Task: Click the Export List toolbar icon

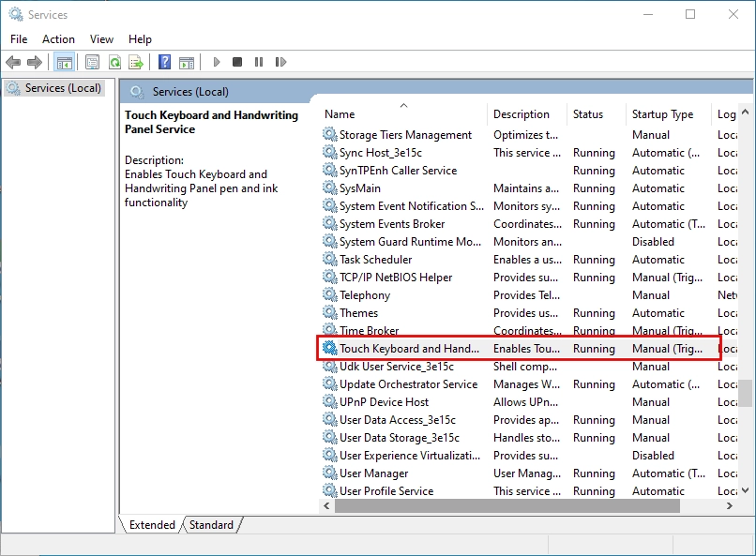Action: pos(136,63)
